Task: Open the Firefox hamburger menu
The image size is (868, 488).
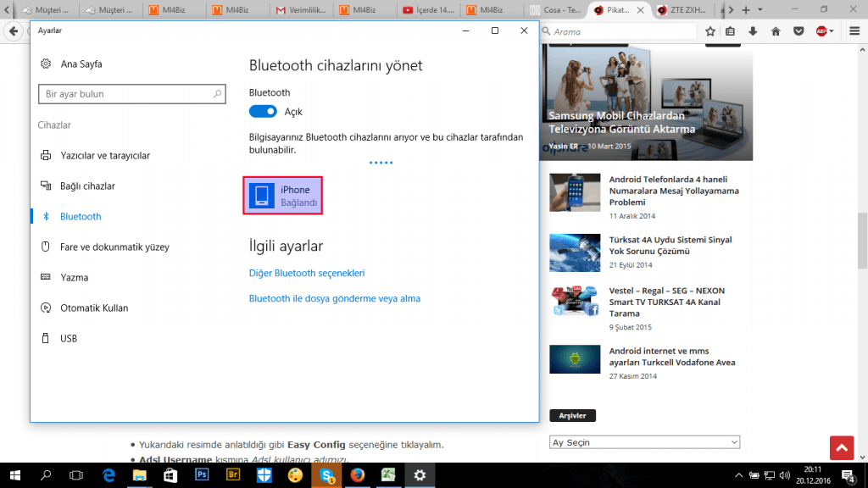Action: coord(854,30)
